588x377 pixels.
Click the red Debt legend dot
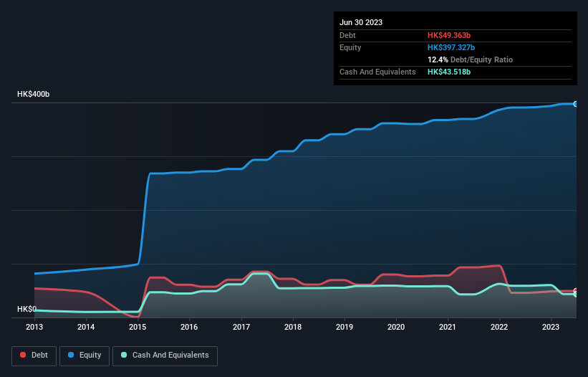[x=23, y=355]
